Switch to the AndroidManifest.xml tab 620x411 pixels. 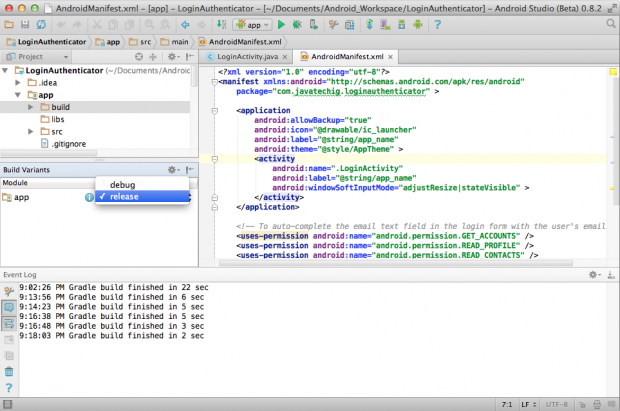(347, 57)
